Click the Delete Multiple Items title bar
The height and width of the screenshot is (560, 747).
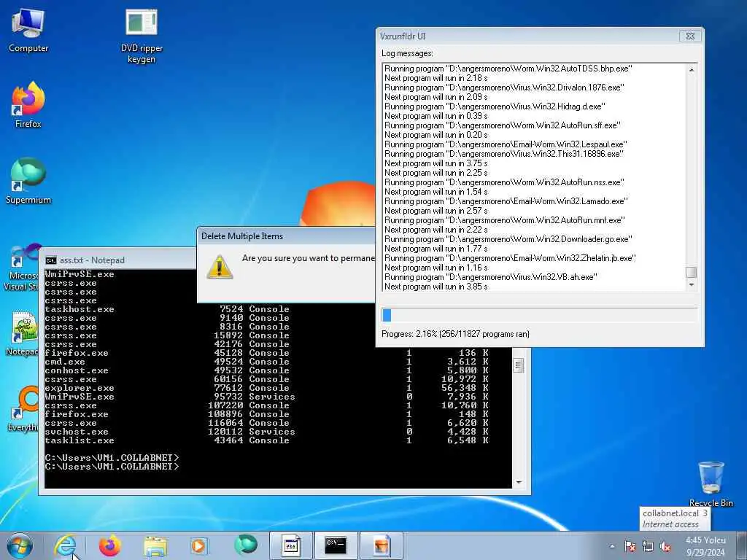286,236
